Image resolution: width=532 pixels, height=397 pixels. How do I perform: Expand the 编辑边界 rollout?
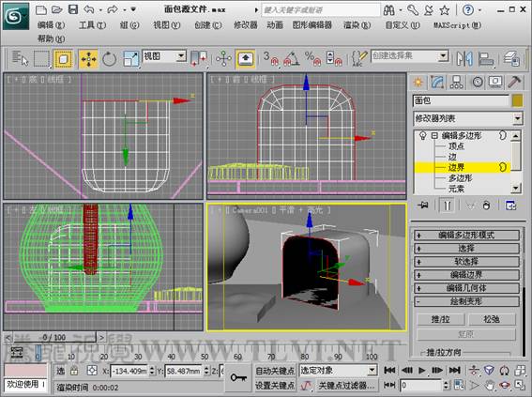[x=466, y=275]
